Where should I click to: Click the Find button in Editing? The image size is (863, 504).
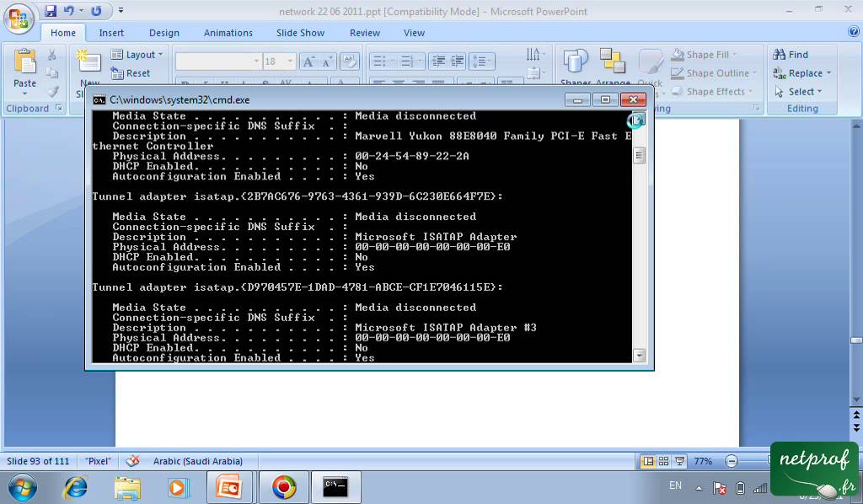click(791, 55)
